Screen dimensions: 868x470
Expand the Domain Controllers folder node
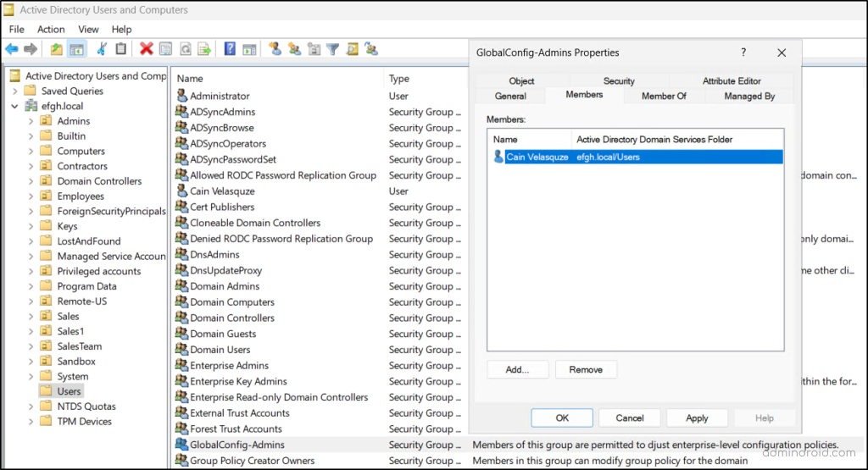(31, 181)
